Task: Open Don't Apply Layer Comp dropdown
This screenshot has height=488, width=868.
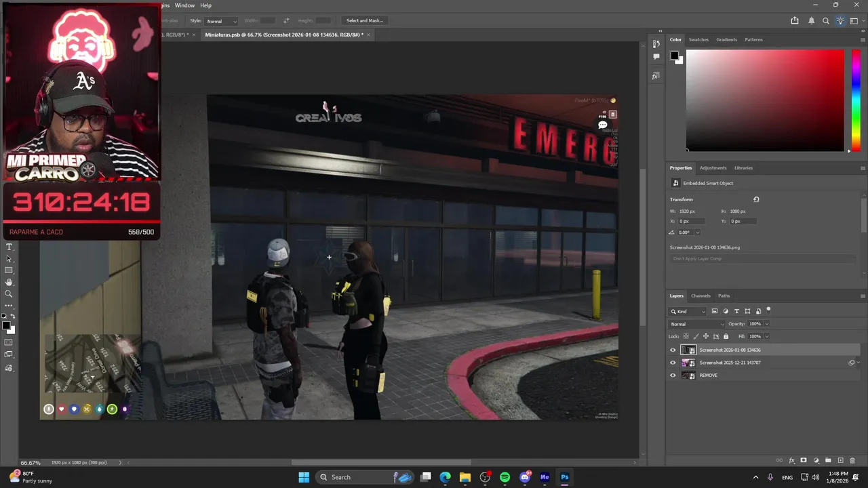Action: [x=762, y=259]
